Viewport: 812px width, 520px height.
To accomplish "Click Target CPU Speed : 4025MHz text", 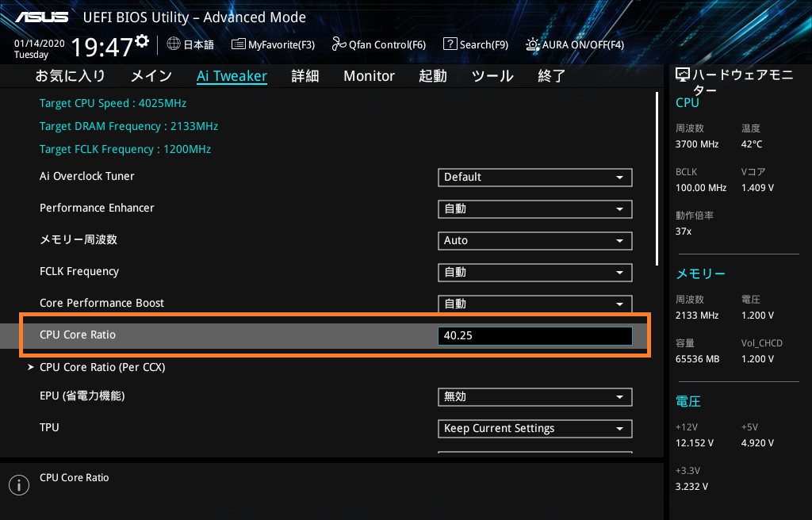I will 113,103.
